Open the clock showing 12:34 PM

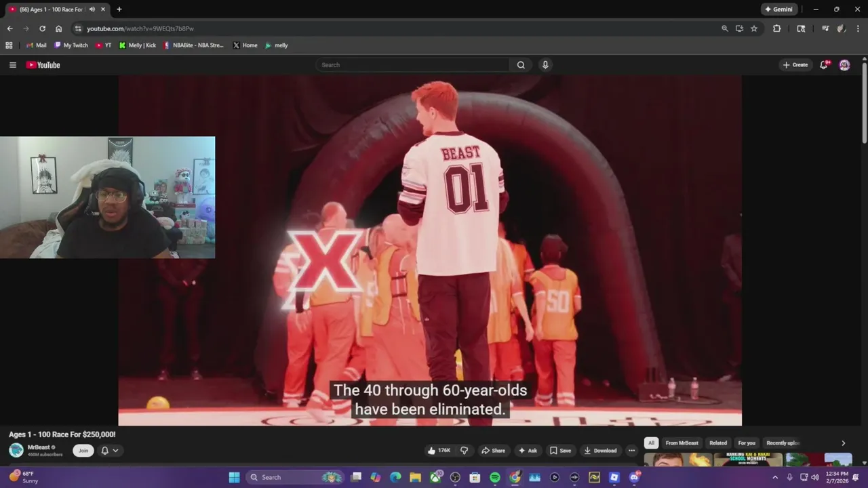(x=837, y=477)
